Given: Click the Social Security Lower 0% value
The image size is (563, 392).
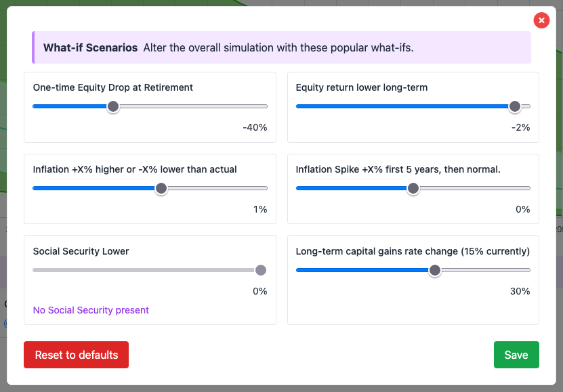Looking at the screenshot, I should tap(260, 291).
